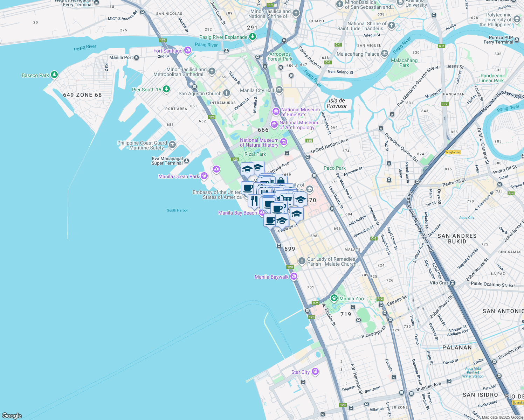This screenshot has height=420, width=524.
Task: Select the Malacañang Palace museum pin
Action: [x=385, y=54]
